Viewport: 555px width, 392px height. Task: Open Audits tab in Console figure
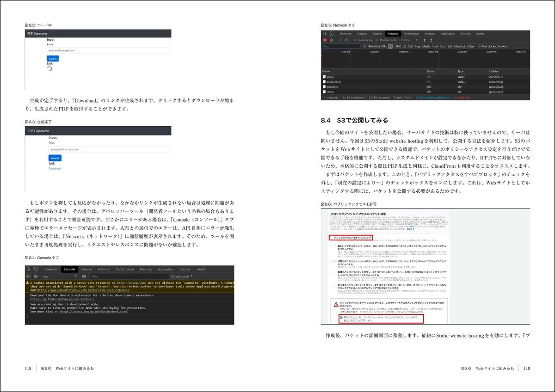tap(201, 269)
